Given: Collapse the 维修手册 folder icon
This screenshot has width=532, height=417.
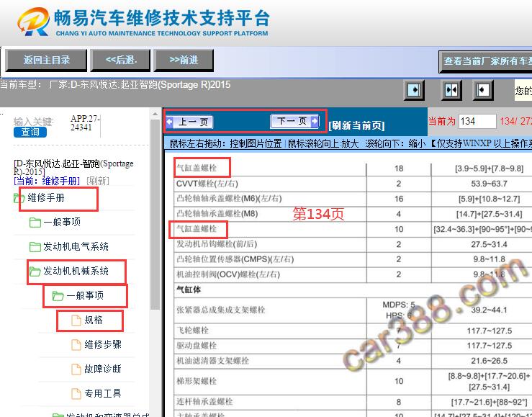Looking at the screenshot, I should (19, 198).
